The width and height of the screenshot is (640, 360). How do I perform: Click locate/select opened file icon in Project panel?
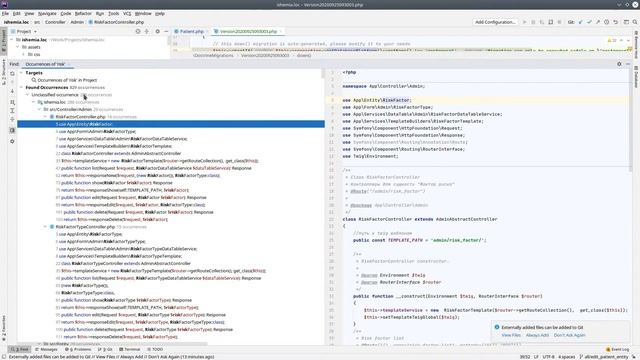(138, 31)
